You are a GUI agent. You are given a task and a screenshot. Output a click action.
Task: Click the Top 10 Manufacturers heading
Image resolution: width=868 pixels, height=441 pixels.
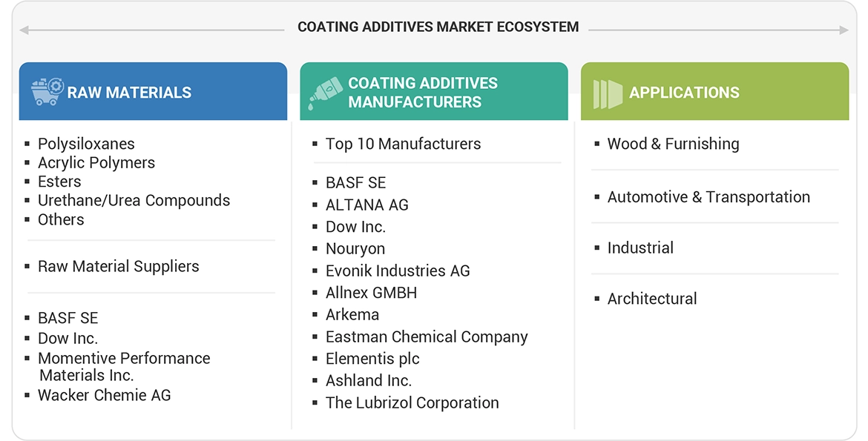point(403,145)
